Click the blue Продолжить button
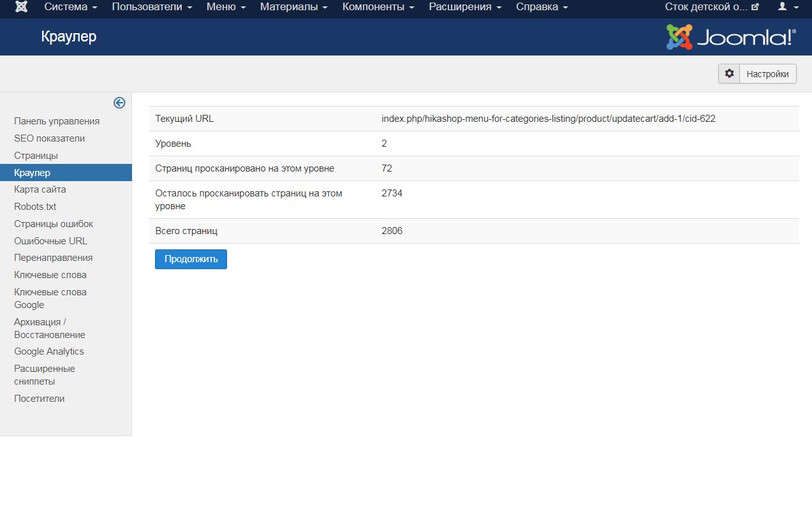Screen dimensions: 812x523 pyautogui.click(x=191, y=259)
